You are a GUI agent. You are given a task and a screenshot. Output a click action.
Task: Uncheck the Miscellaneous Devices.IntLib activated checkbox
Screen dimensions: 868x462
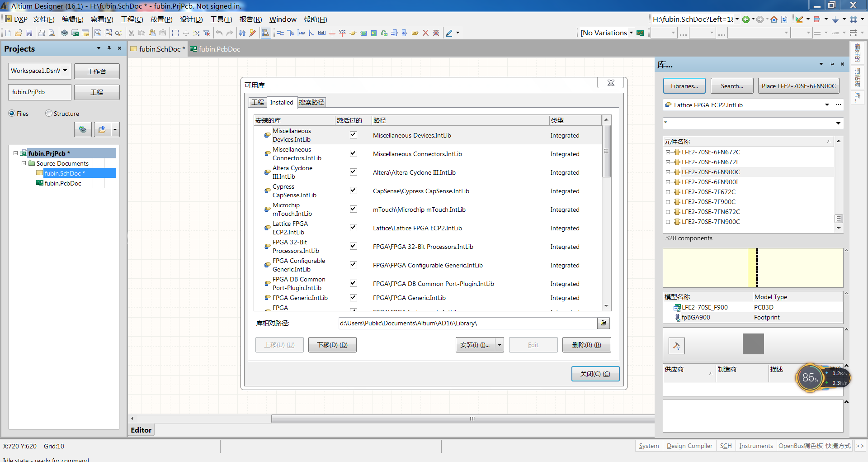pos(354,135)
